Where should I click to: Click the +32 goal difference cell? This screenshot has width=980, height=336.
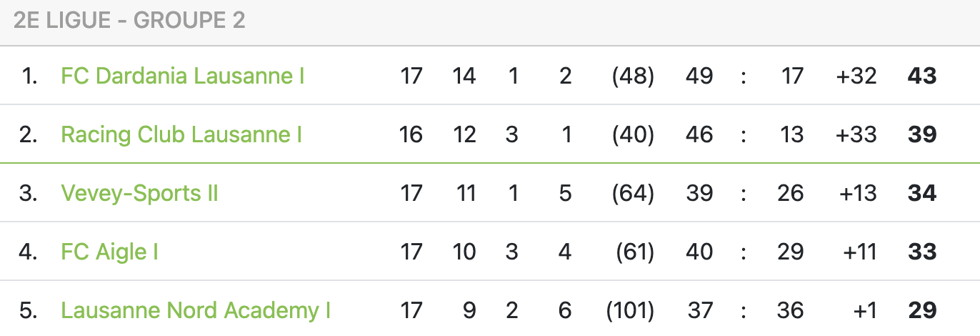pos(856,76)
